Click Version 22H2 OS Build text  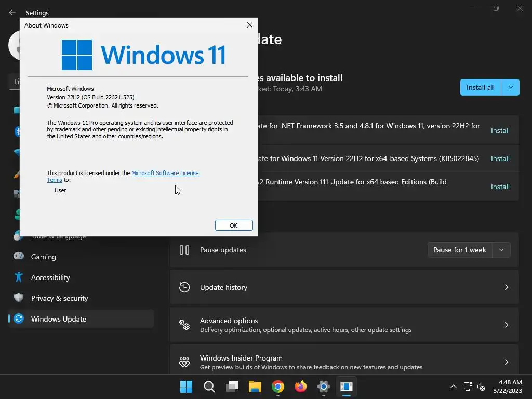tap(90, 97)
